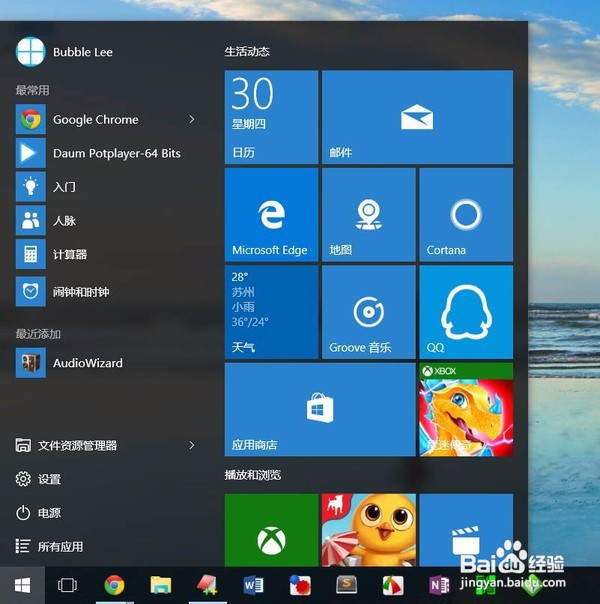
Task: Open File Explorer (文件资源管理器)
Action: point(65,445)
